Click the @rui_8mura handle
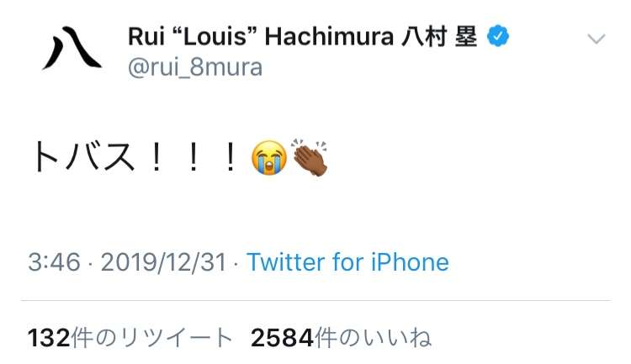Image resolution: width=631 pixels, height=364 pixels. [195, 67]
